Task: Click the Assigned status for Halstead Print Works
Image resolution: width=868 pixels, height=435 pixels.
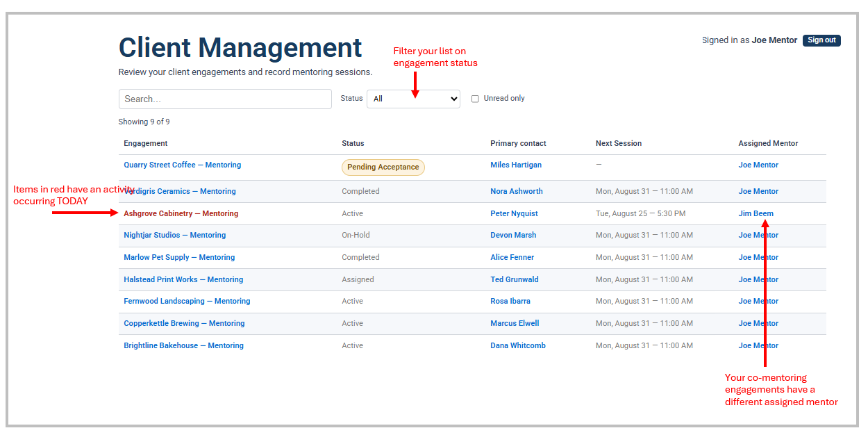Action: 358,280
